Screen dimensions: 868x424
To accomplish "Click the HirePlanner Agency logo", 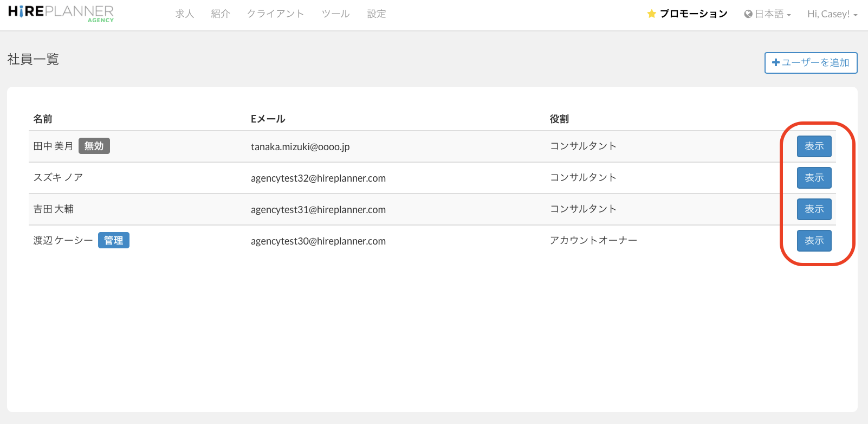I will coord(61,14).
